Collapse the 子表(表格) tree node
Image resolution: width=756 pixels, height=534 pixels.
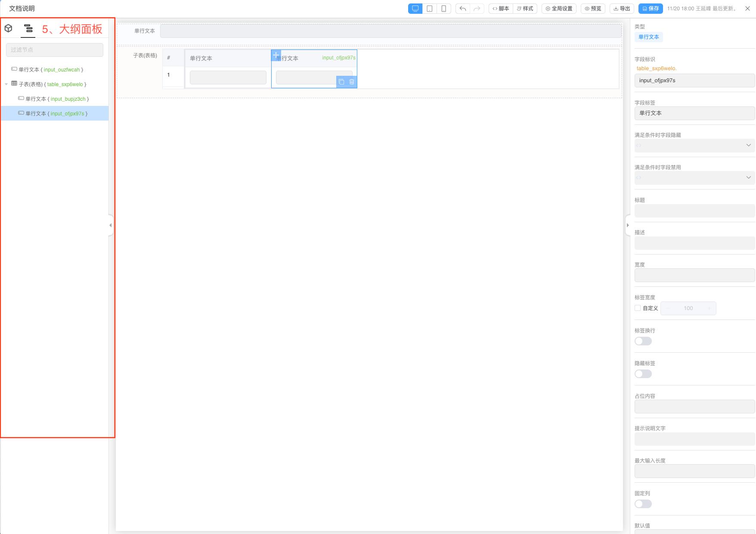[6, 84]
